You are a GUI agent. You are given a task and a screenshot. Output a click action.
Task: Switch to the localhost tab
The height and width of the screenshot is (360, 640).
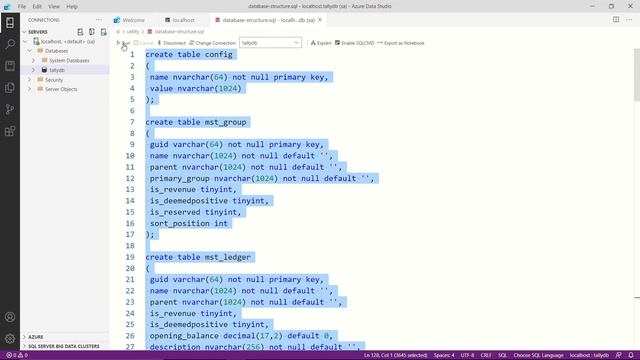(x=180, y=20)
